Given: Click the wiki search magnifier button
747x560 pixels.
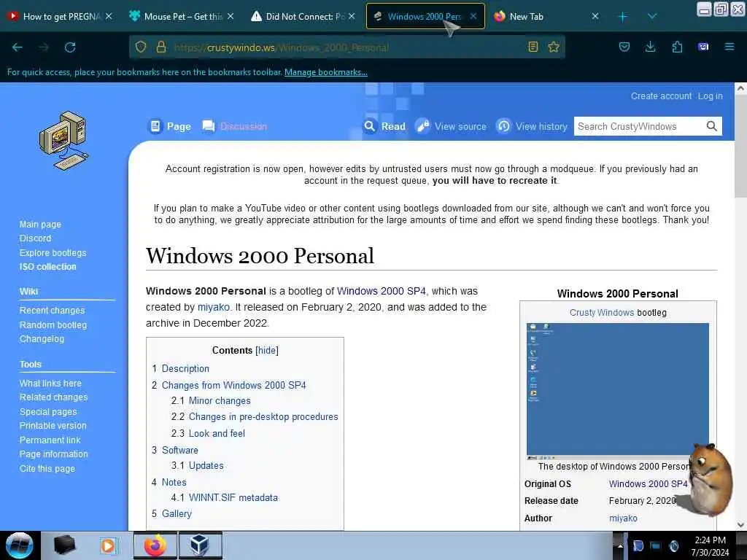Looking at the screenshot, I should click(x=712, y=126).
